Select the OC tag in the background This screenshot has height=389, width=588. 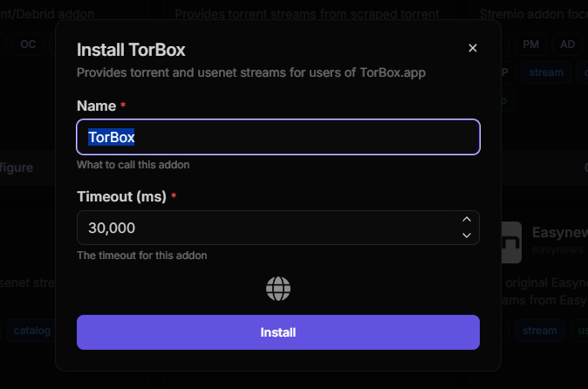tap(28, 44)
